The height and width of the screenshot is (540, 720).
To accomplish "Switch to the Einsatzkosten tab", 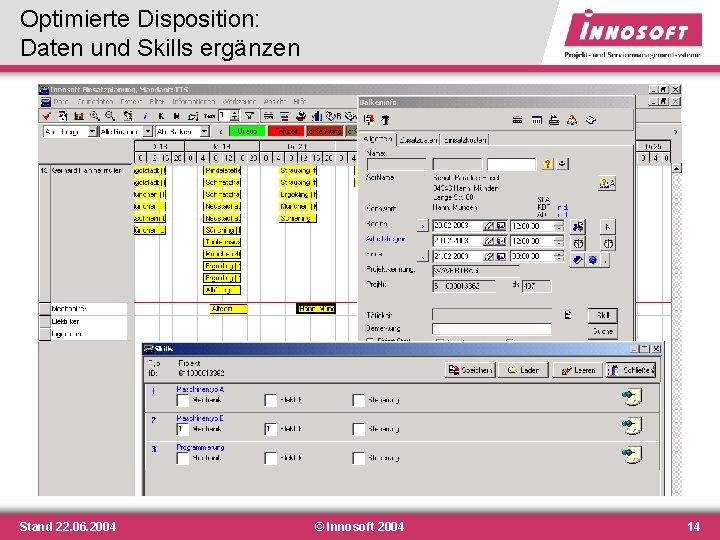I will [465, 140].
